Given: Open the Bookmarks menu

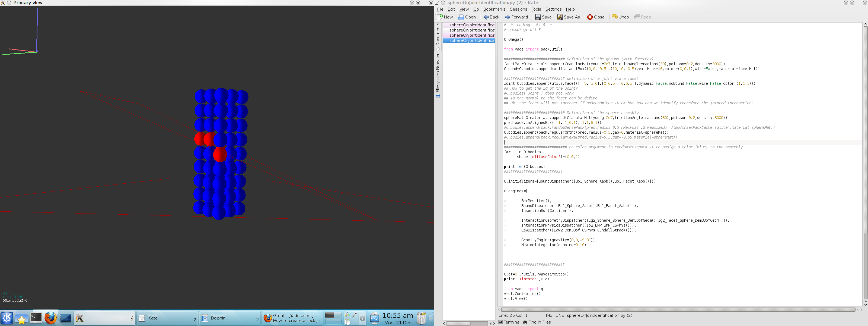Looking at the screenshot, I should pos(494,9).
